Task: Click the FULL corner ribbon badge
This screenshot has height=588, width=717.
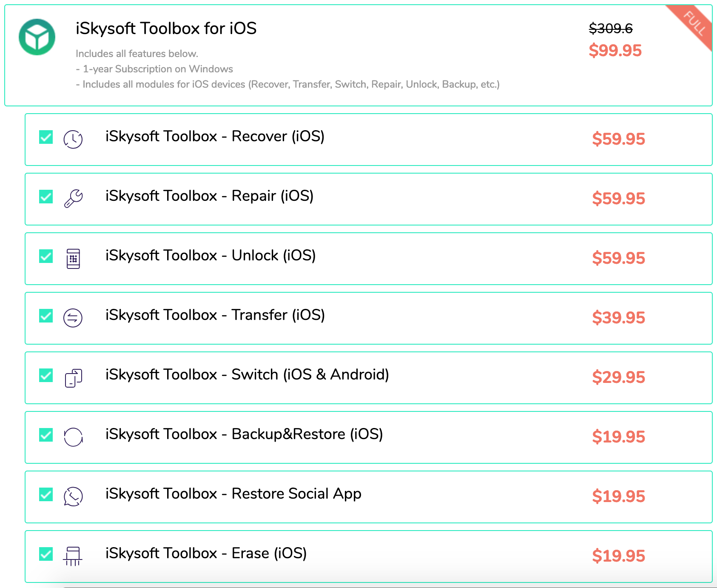Action: click(694, 23)
